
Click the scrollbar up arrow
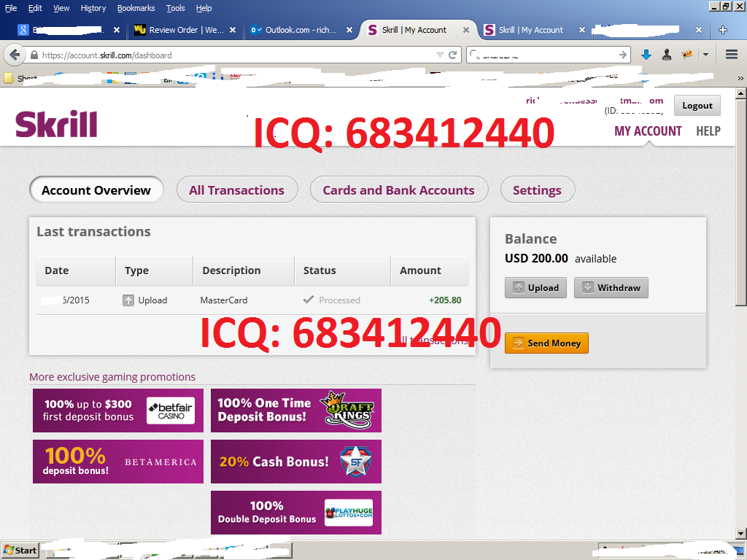(x=740, y=94)
